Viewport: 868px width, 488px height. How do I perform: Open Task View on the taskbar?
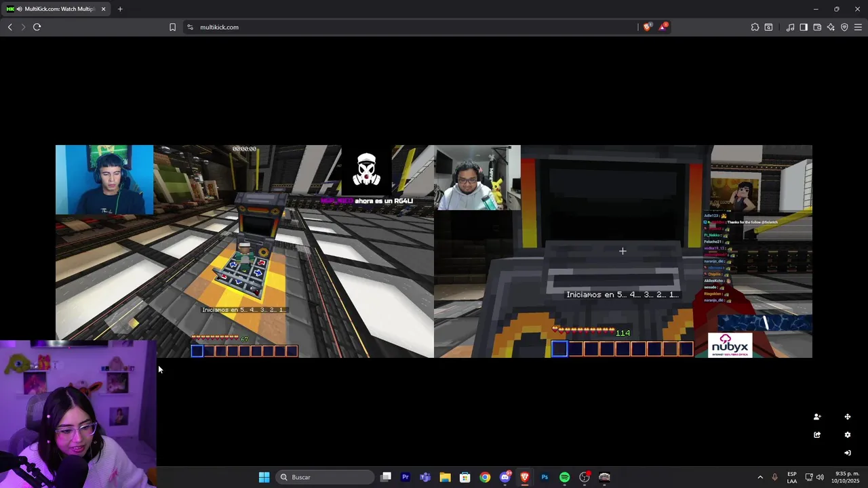(386, 477)
